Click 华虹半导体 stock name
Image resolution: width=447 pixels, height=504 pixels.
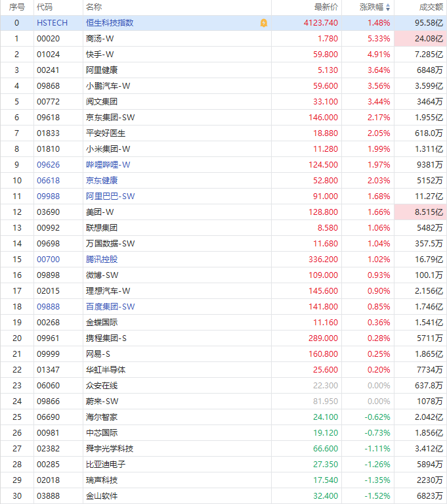coord(106,369)
